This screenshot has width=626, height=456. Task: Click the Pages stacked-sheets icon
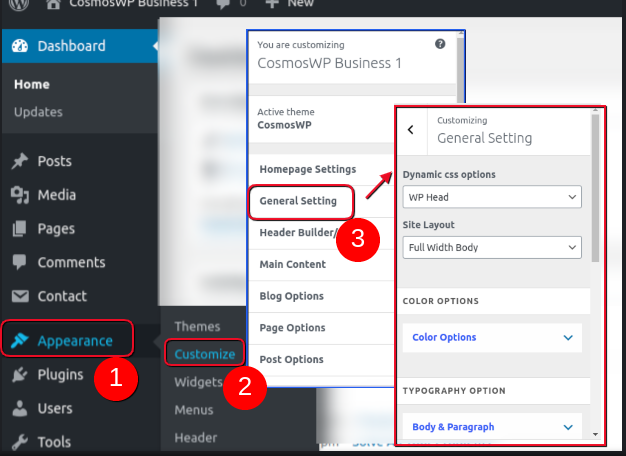point(20,229)
